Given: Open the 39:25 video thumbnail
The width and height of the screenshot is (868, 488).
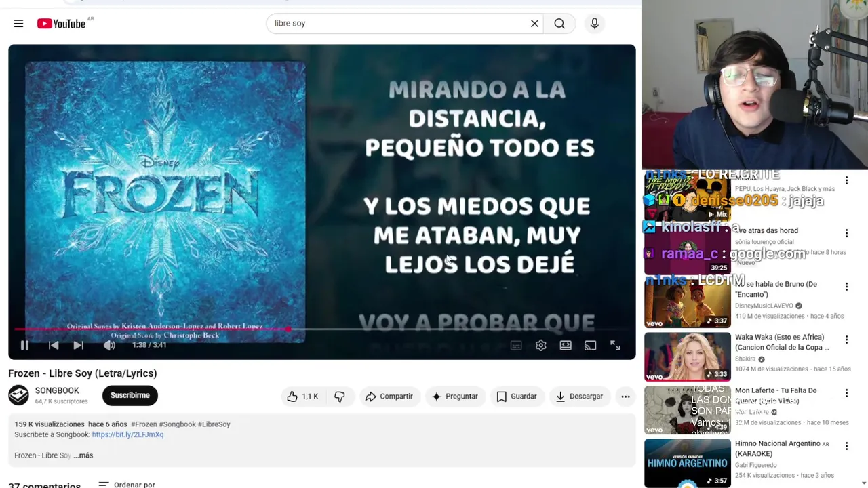Looking at the screenshot, I should [688, 250].
